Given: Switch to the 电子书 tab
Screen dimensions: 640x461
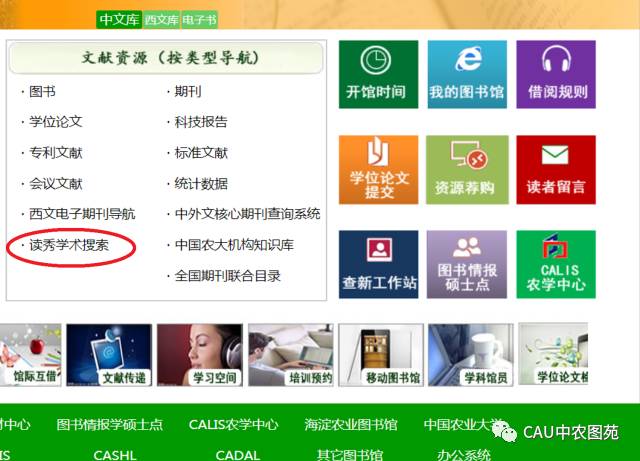Looking at the screenshot, I should point(199,20).
